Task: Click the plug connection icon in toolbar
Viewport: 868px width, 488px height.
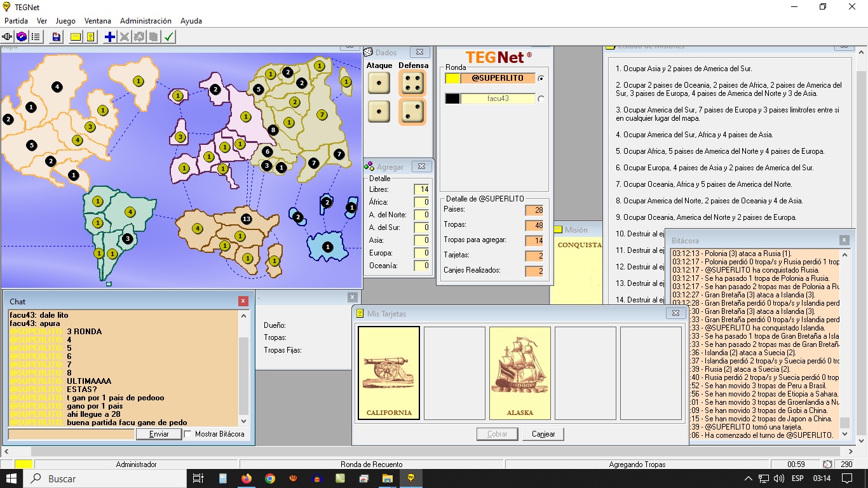Action: [8, 37]
